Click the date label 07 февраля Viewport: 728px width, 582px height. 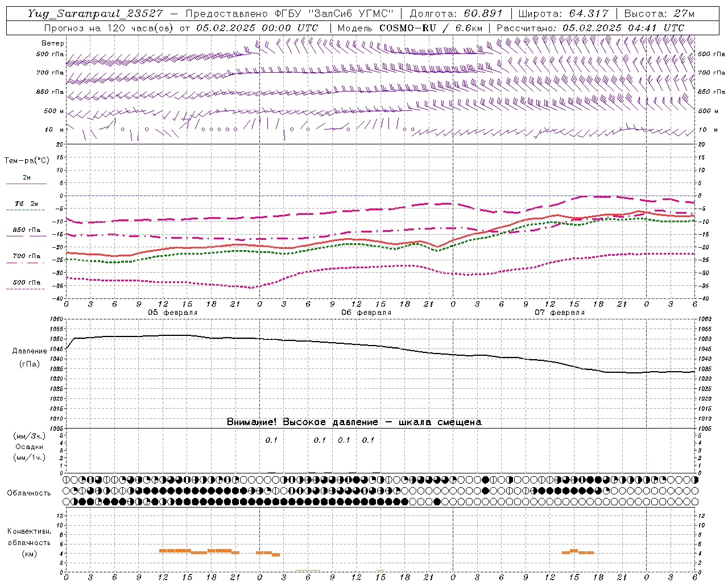pyautogui.click(x=560, y=313)
